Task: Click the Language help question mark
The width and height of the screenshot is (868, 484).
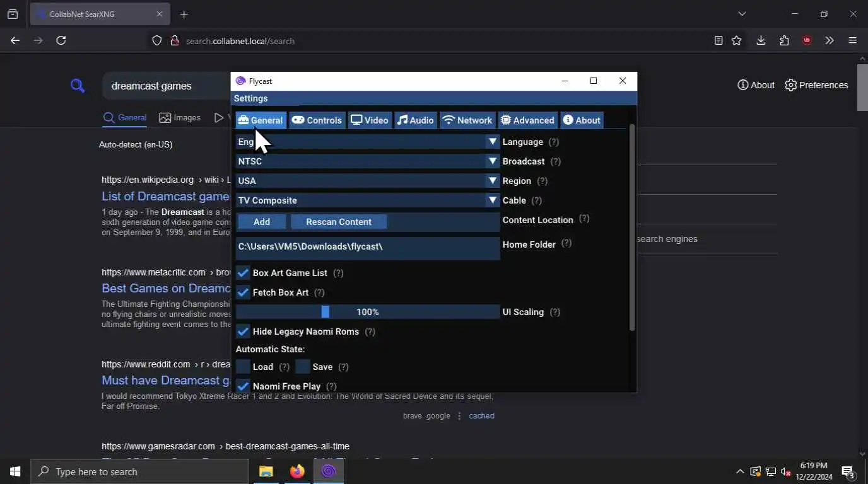Action: pyautogui.click(x=554, y=142)
